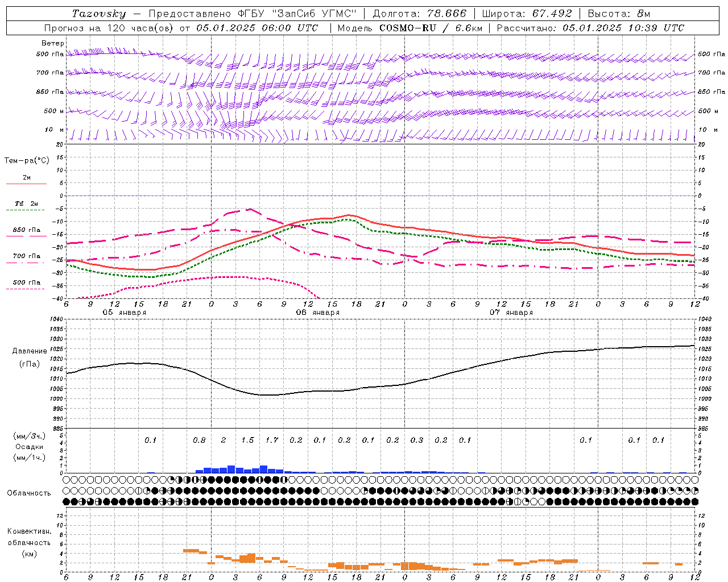The width and height of the screenshot is (728, 582).
Task: Click the 'Облачность' cloudiness panel label
Action: pos(29,493)
